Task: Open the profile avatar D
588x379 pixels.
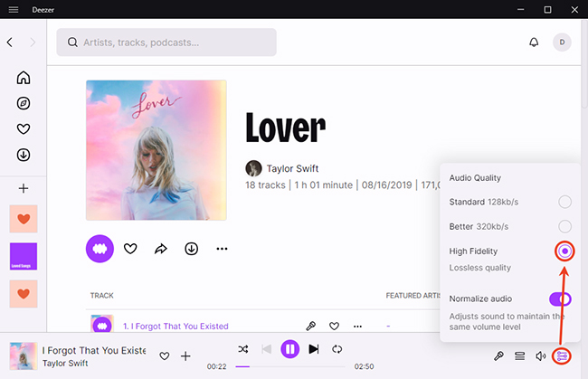Action: [x=562, y=43]
